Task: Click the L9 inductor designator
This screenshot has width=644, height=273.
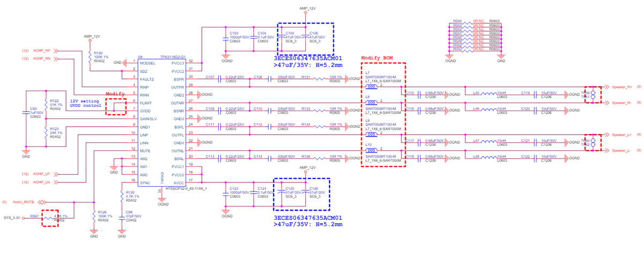Action: 368,120
